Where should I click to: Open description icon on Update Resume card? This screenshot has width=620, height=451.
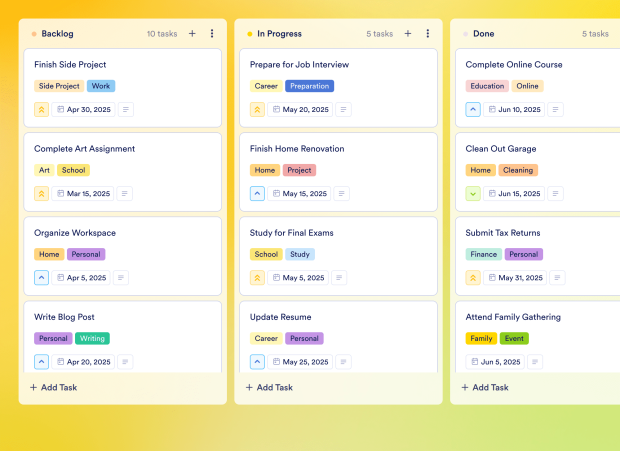coord(344,362)
